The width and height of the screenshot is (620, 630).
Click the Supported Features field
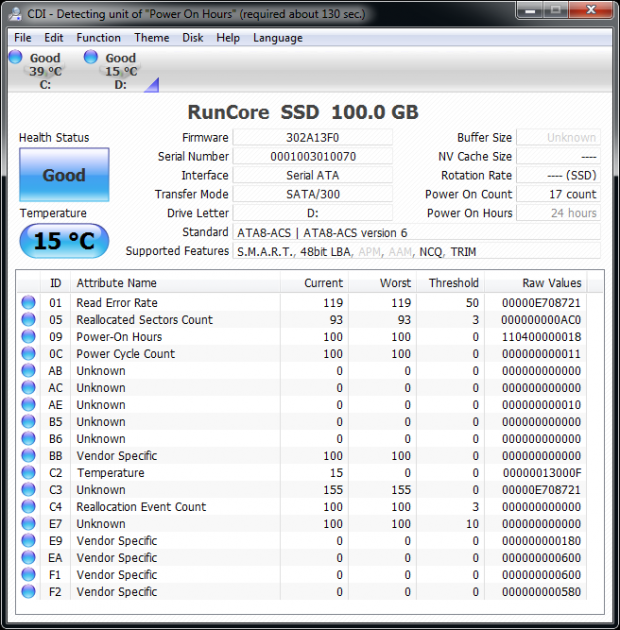click(x=417, y=252)
